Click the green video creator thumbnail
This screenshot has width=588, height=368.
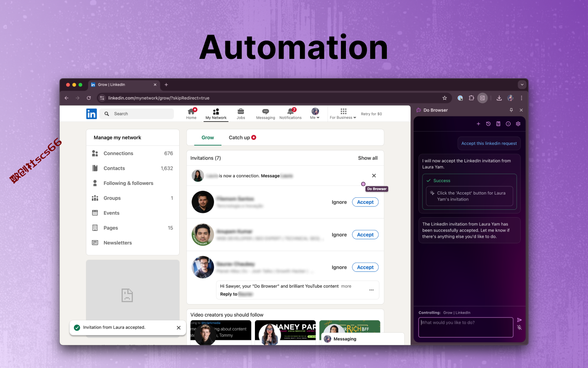350,327
